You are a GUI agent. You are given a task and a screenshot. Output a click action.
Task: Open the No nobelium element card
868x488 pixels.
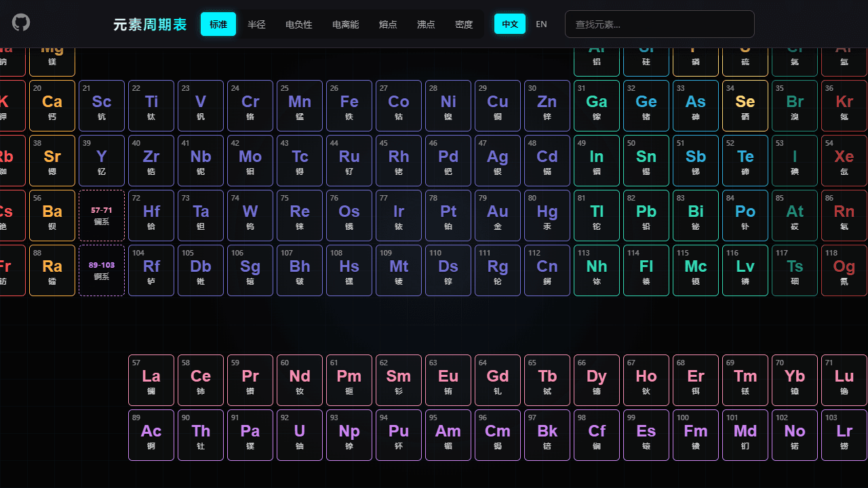tap(795, 435)
